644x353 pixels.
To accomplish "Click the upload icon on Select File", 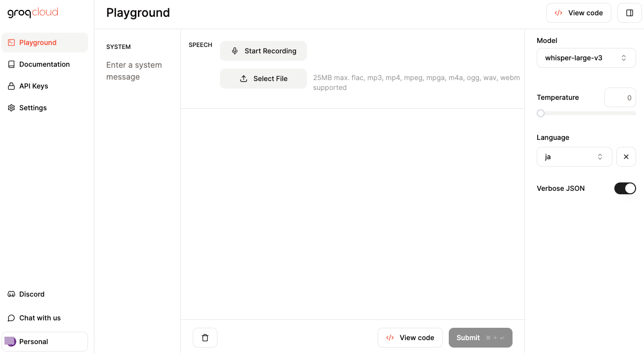I will [244, 79].
